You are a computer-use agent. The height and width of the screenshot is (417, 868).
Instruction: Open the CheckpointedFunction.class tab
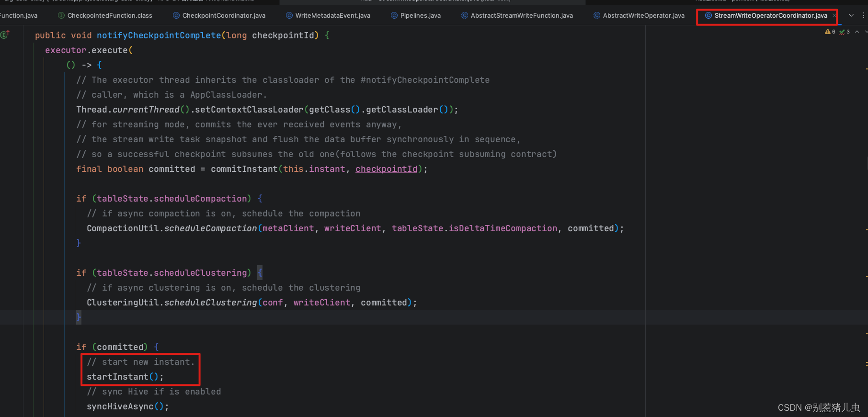[105, 15]
